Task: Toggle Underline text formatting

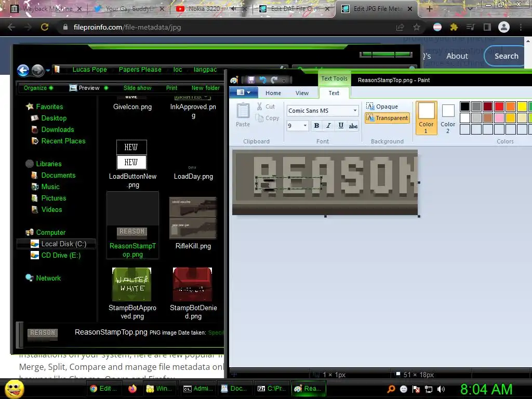Action: tap(341, 126)
